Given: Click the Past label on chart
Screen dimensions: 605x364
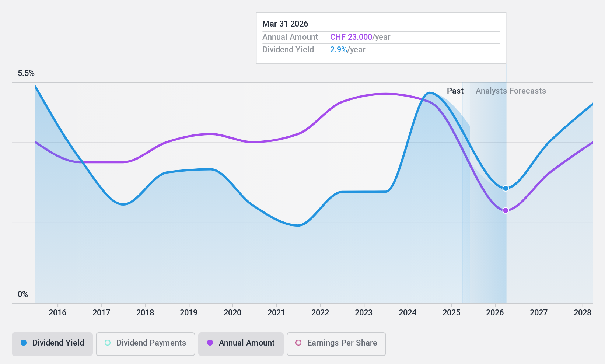Looking at the screenshot, I should coord(455,91).
